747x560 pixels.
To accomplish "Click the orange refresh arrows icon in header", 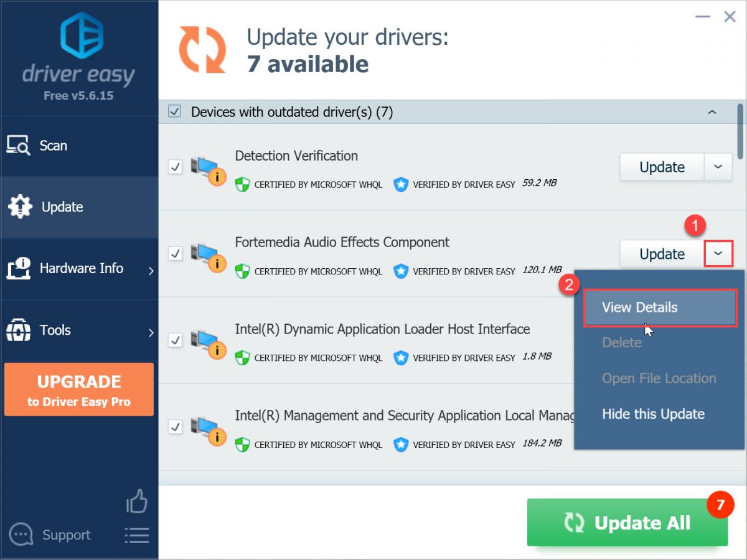I will click(x=202, y=50).
